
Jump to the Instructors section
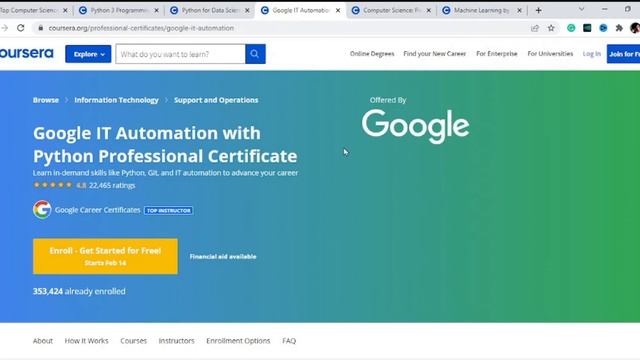tap(176, 341)
